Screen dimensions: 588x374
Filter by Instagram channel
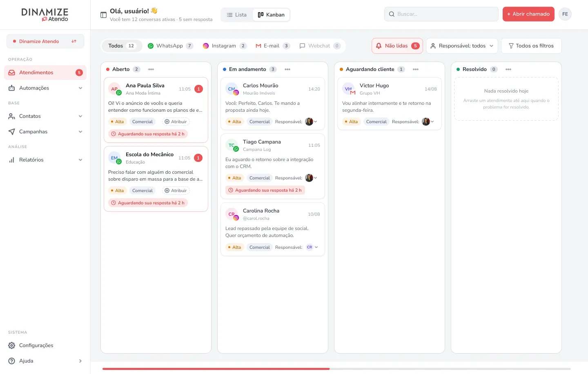(225, 46)
